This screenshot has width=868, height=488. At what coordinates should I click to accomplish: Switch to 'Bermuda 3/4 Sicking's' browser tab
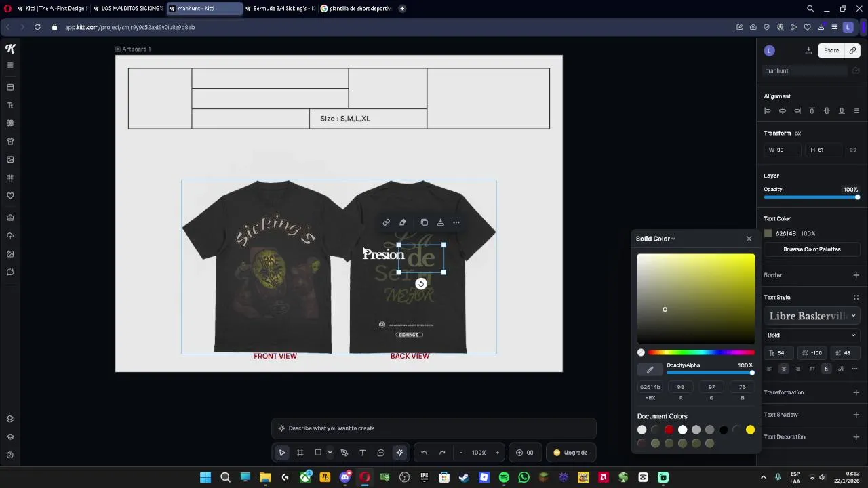(280, 9)
